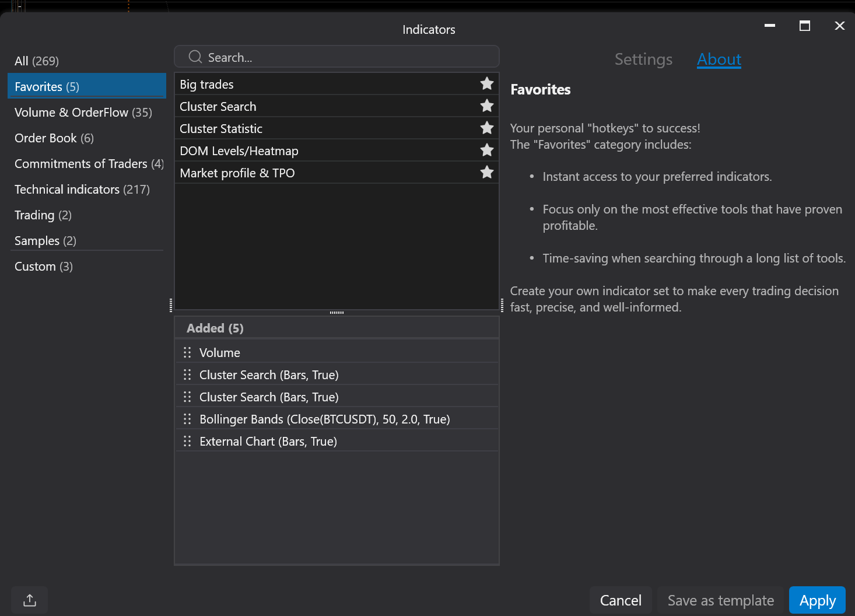Toggle the Cluster Statistic favorite star
855x616 pixels.
[486, 128]
